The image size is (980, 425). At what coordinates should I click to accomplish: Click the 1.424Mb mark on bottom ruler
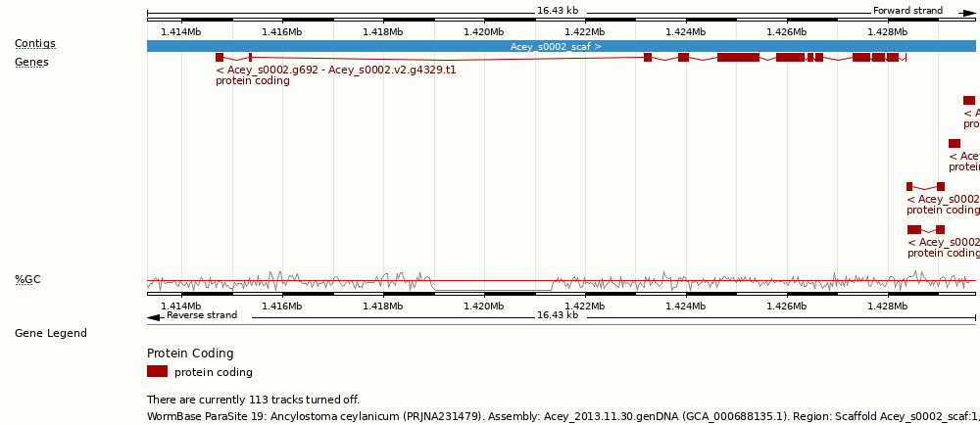685,307
